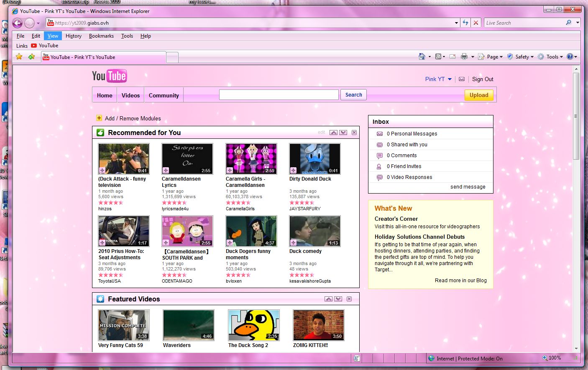The width and height of the screenshot is (588, 370).
Task: Click the RSS Feeds toolbar icon
Action: tap(438, 56)
